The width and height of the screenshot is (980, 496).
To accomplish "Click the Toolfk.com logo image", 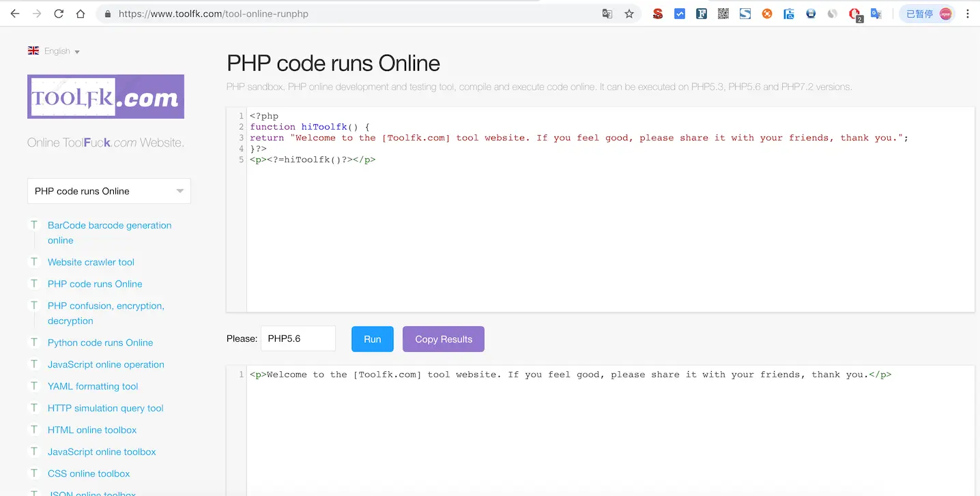I will [x=105, y=96].
